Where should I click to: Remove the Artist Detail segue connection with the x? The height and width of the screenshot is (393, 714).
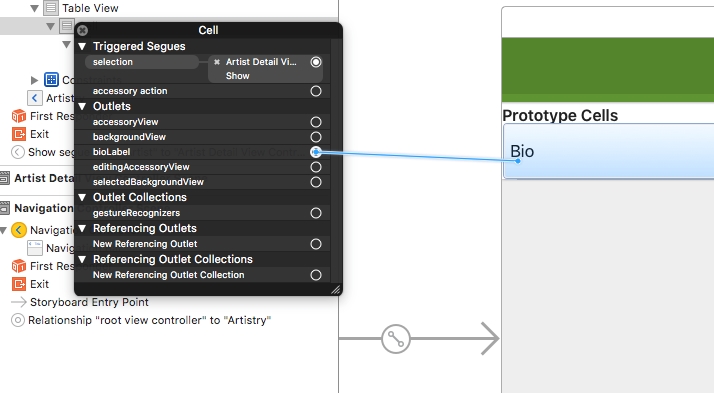click(217, 62)
